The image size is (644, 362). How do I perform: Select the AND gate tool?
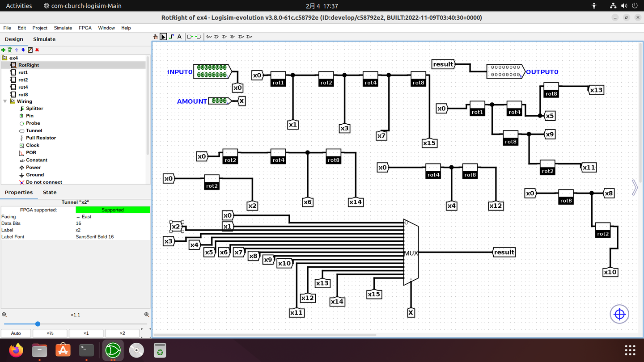[x=216, y=37]
